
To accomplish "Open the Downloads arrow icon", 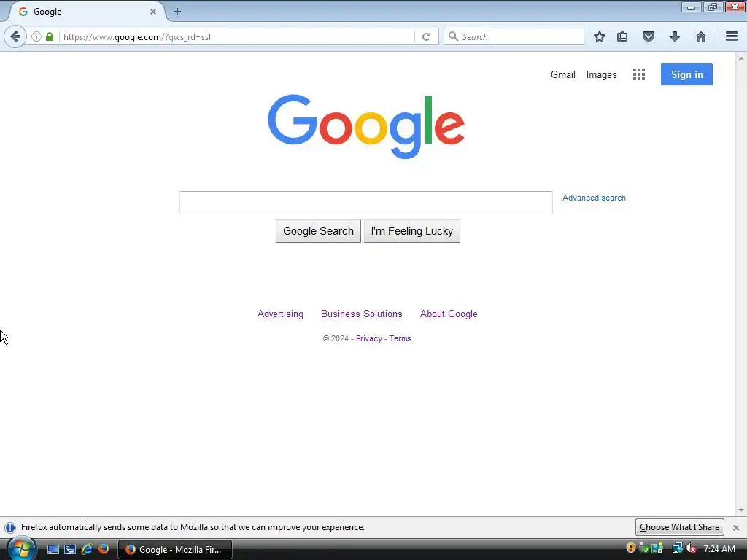I will (x=675, y=36).
